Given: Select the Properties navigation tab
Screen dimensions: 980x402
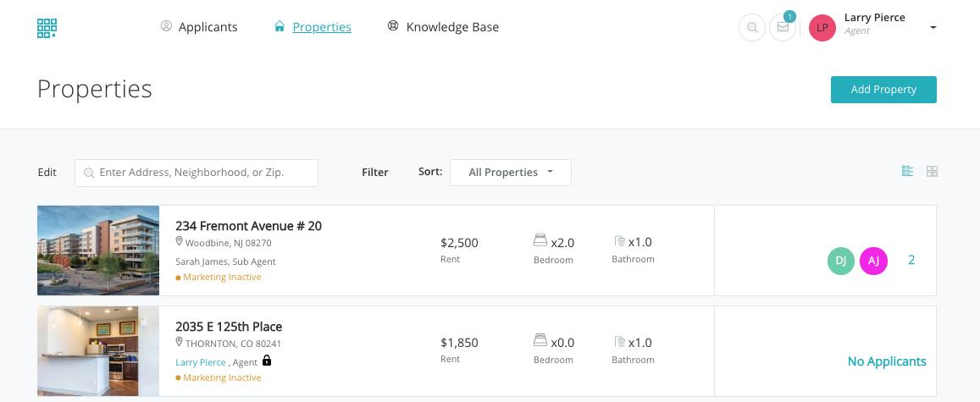Looking at the screenshot, I should 313,27.
